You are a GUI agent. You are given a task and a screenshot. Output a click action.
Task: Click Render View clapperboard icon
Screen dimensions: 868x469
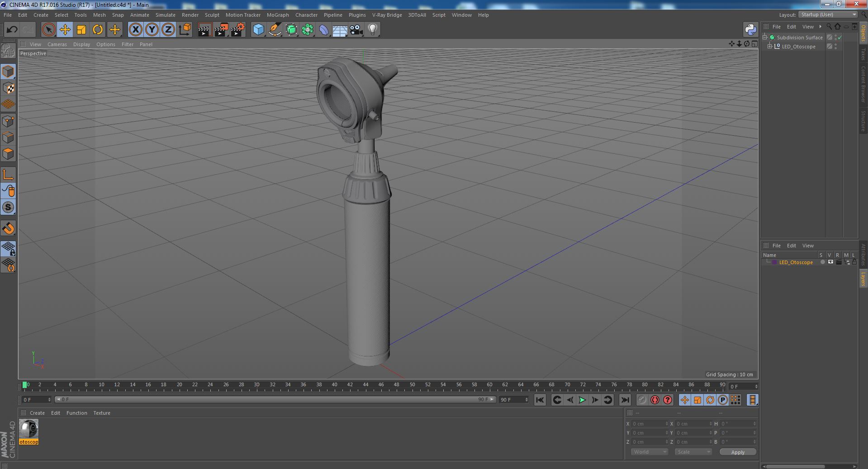(x=204, y=30)
